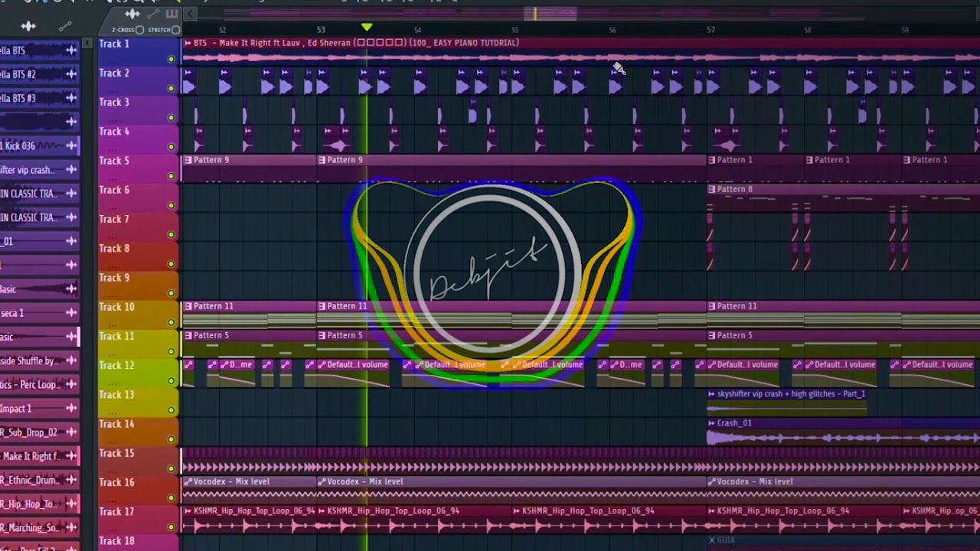
Task: Click the automation curve tab icon above track list
Action: click(x=153, y=14)
